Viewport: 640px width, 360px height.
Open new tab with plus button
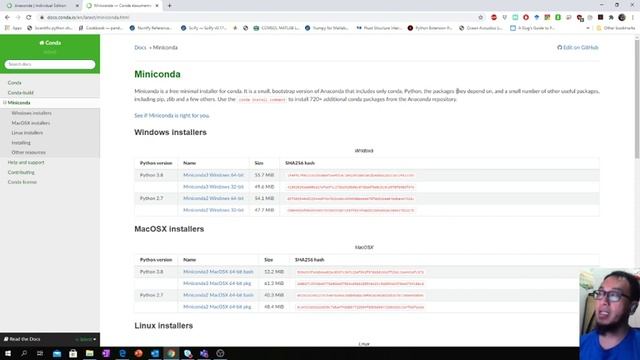[x=169, y=6]
